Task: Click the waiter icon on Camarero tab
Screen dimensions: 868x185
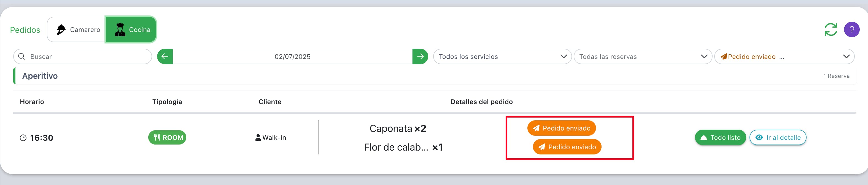Action: [61, 30]
